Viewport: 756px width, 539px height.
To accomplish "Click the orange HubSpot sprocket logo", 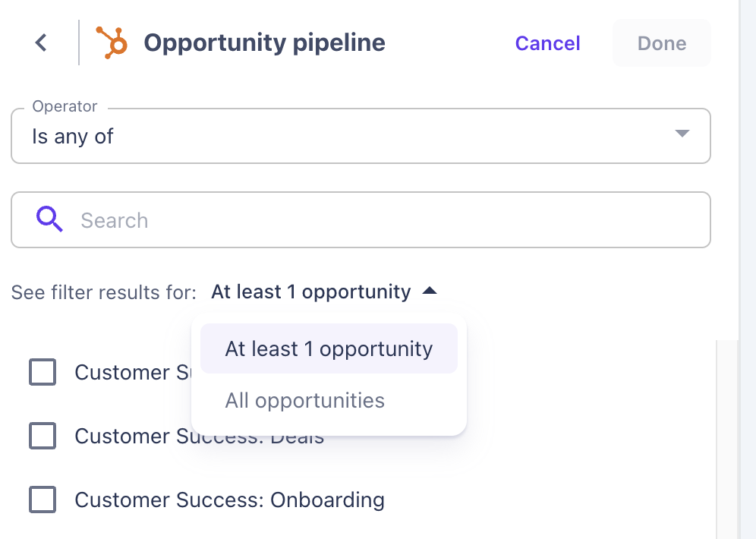I will 112,43.
